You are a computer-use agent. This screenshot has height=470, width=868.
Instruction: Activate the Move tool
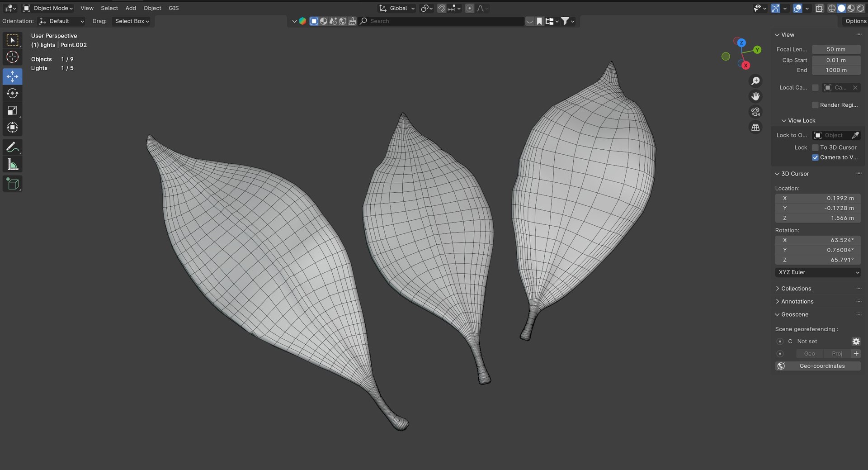point(12,76)
